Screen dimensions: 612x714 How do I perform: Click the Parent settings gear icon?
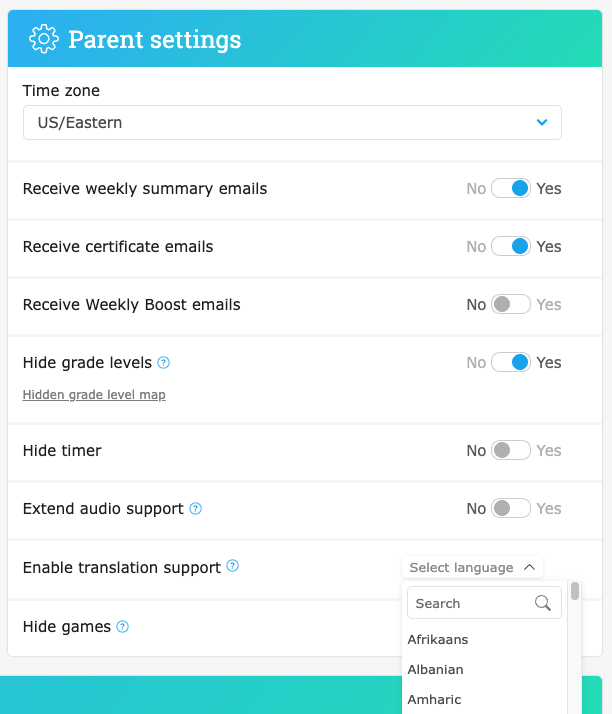(44, 39)
